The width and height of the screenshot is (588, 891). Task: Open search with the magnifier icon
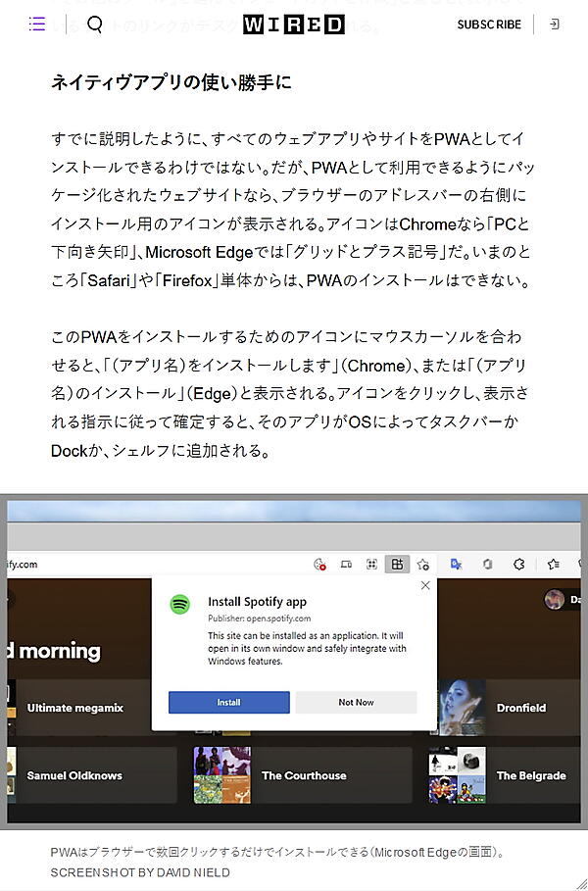point(95,24)
